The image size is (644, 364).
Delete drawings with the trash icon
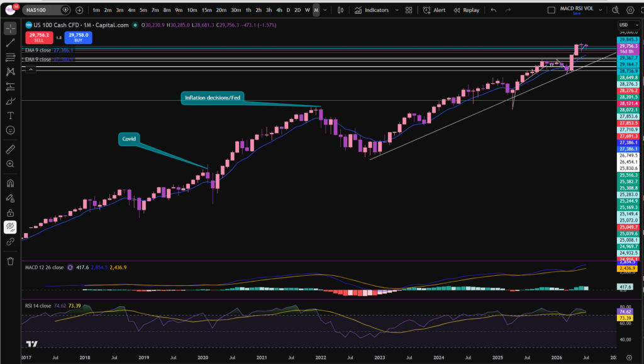[10, 261]
